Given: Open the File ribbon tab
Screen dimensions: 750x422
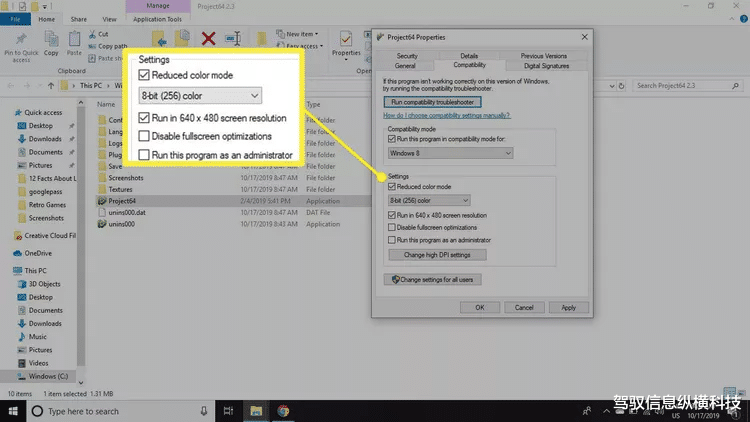Looking at the screenshot, I should pyautogui.click(x=15, y=19).
